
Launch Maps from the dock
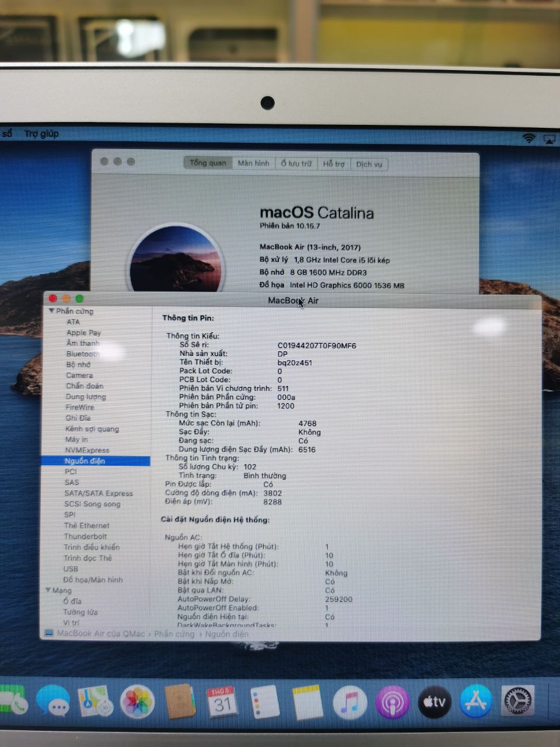[94, 701]
